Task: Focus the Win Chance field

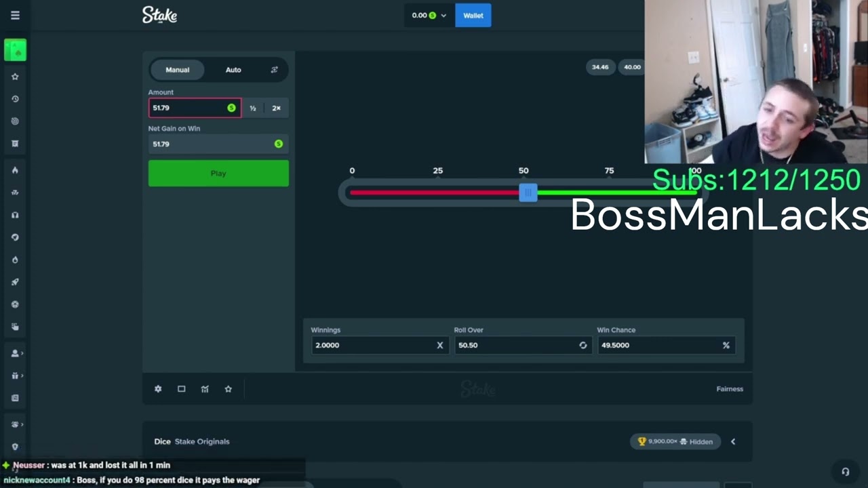Action: (x=665, y=345)
